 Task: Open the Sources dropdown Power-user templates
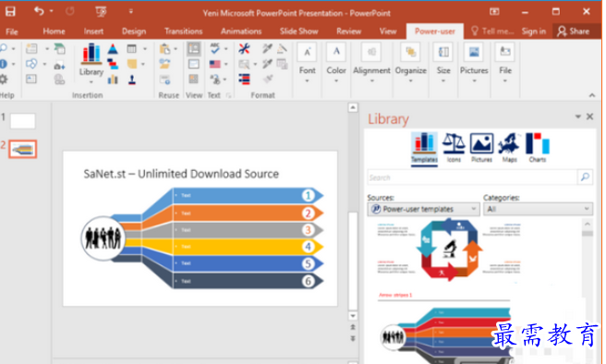click(x=423, y=209)
